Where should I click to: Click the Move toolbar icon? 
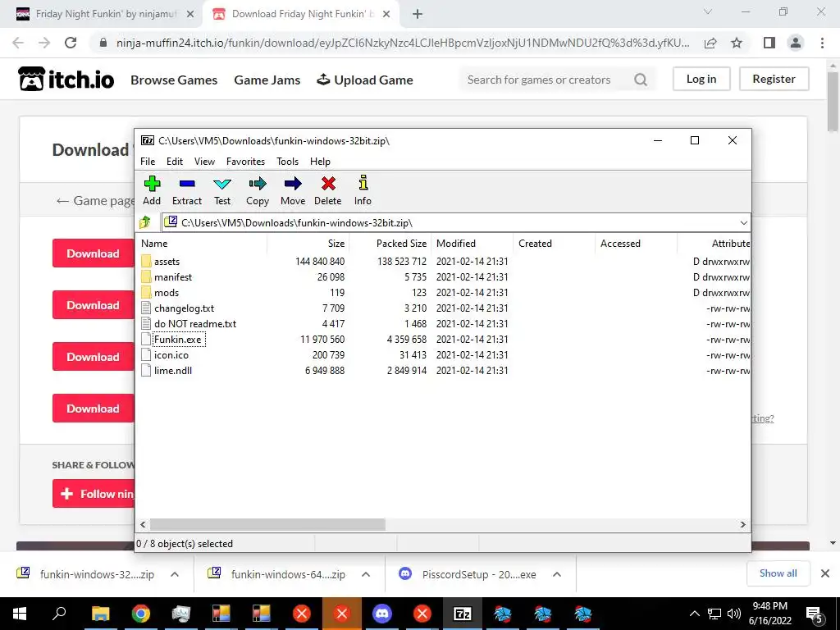pos(293,184)
